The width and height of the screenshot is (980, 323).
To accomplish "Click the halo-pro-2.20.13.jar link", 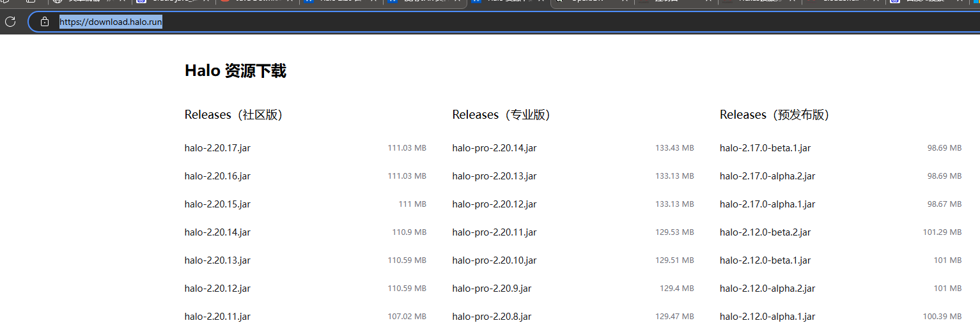I will point(494,176).
